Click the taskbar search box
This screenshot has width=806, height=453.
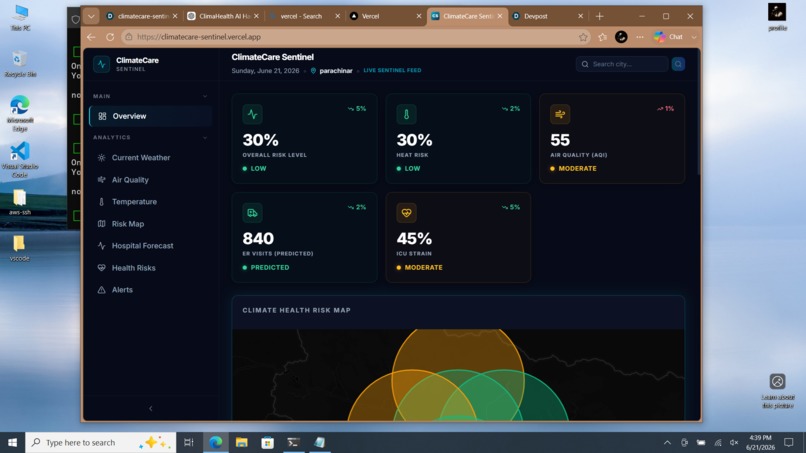tap(100, 443)
